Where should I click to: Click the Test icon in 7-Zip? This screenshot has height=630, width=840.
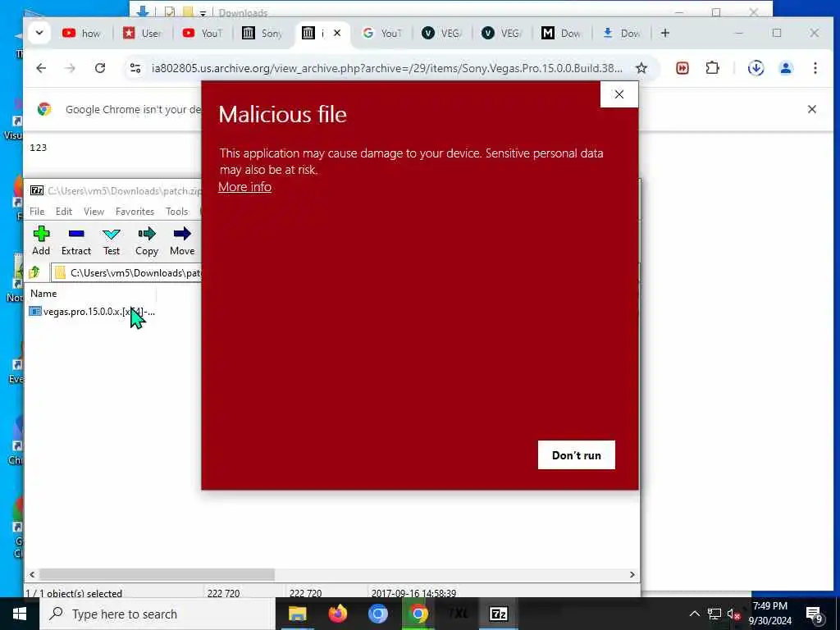click(x=112, y=240)
